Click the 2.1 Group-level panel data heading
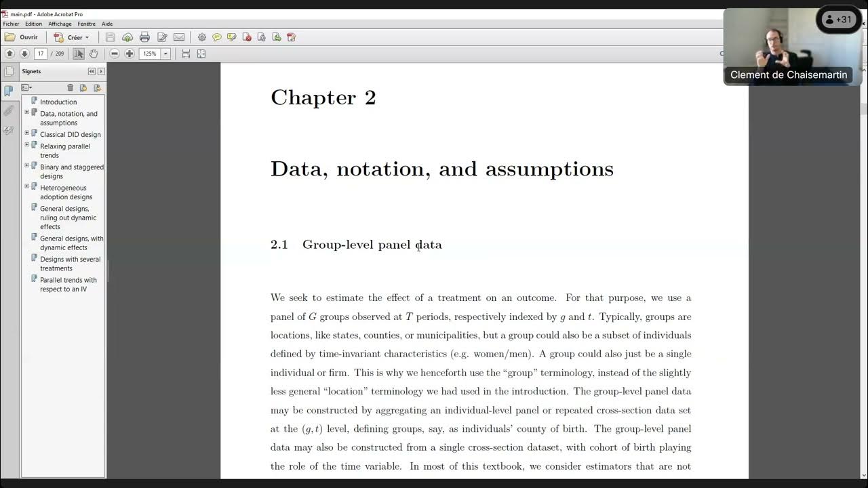This screenshot has width=868, height=488. 356,245
